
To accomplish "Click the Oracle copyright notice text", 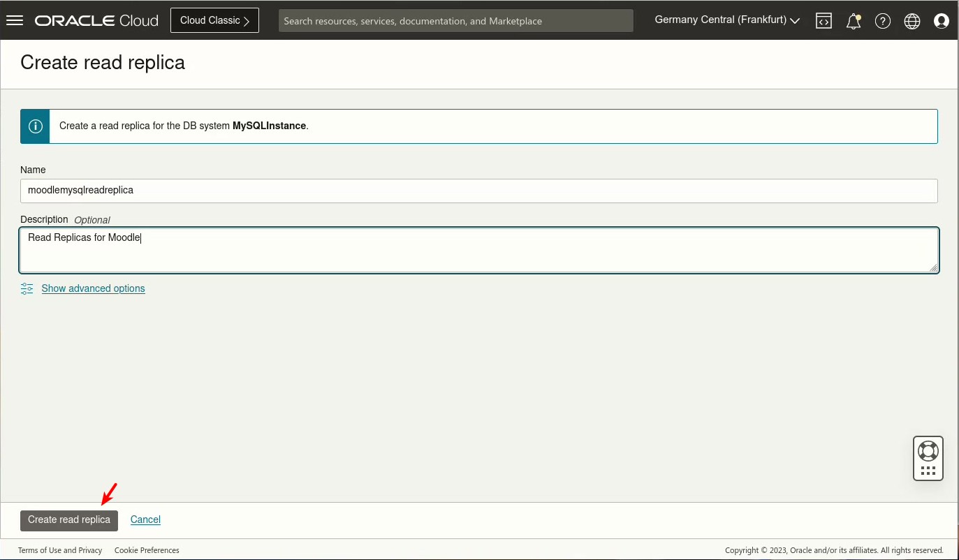I will pyautogui.click(x=834, y=550).
